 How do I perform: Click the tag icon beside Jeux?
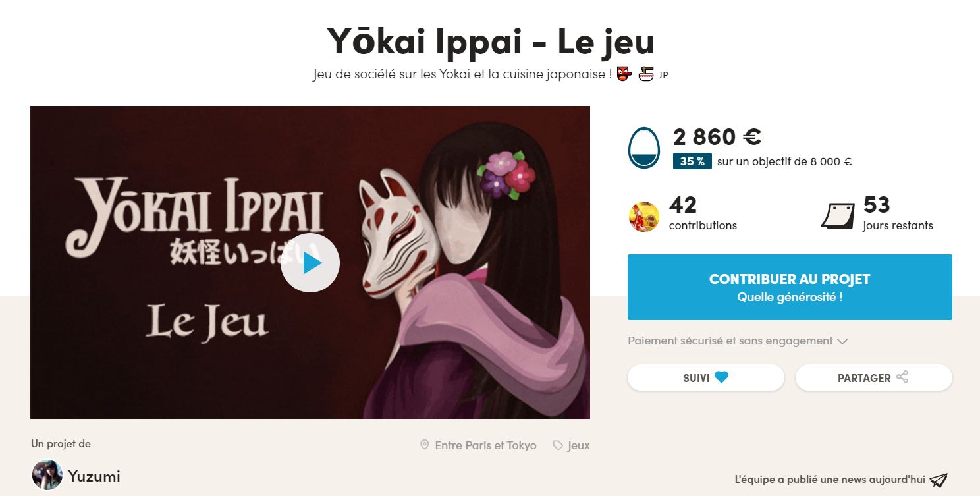[558, 445]
